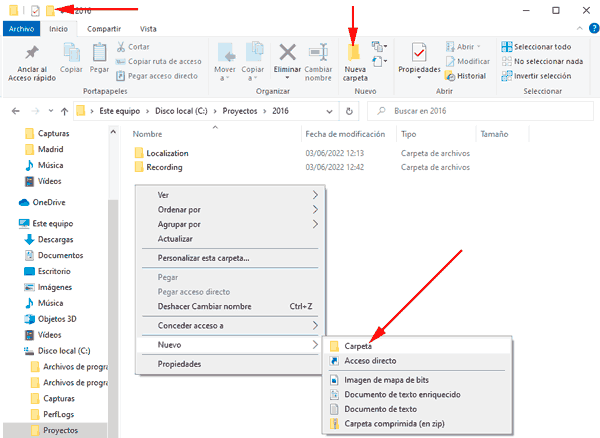This screenshot has width=600, height=438.
Task: Open the Fácil acceso dropdown icon
Action: (379, 61)
